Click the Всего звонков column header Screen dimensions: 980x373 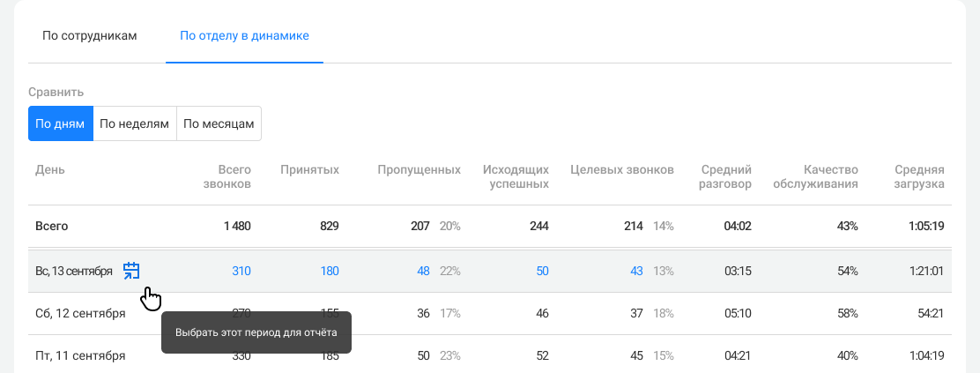(227, 176)
